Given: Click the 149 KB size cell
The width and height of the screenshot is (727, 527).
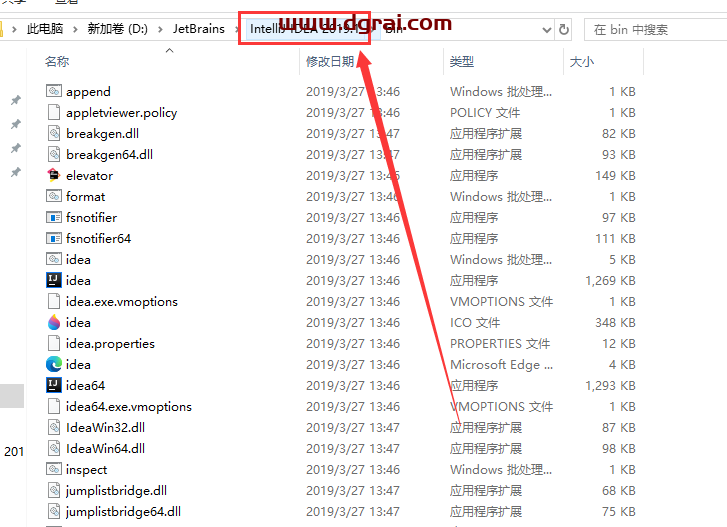Looking at the screenshot, I should tap(615, 176).
